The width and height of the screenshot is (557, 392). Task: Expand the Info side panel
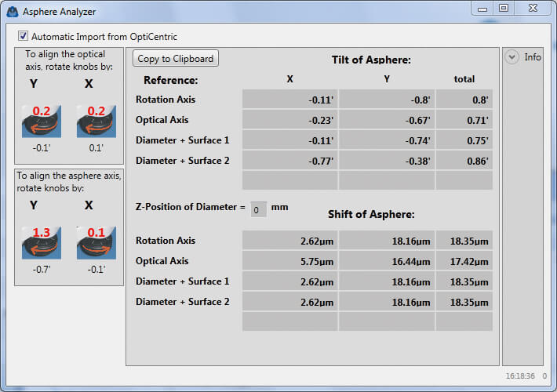[512, 57]
